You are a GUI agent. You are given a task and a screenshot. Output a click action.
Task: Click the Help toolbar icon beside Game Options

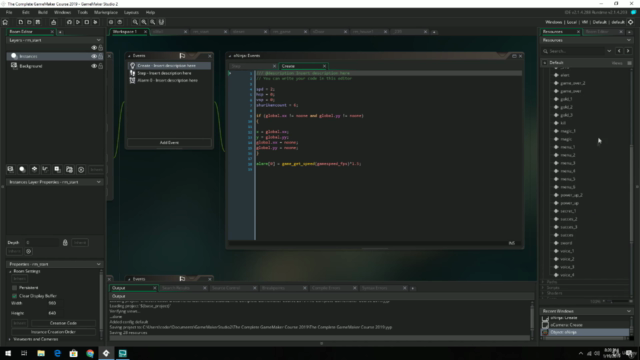coord(120,22)
